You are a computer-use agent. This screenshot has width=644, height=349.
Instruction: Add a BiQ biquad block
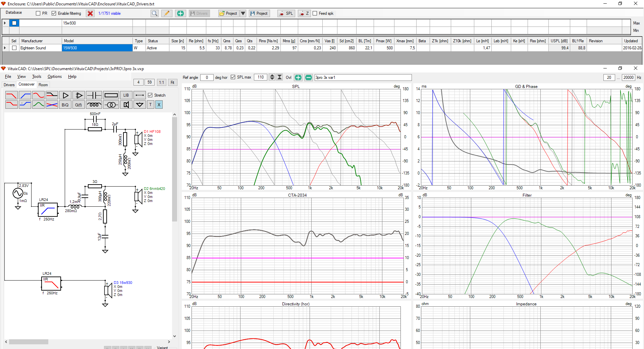(65, 105)
